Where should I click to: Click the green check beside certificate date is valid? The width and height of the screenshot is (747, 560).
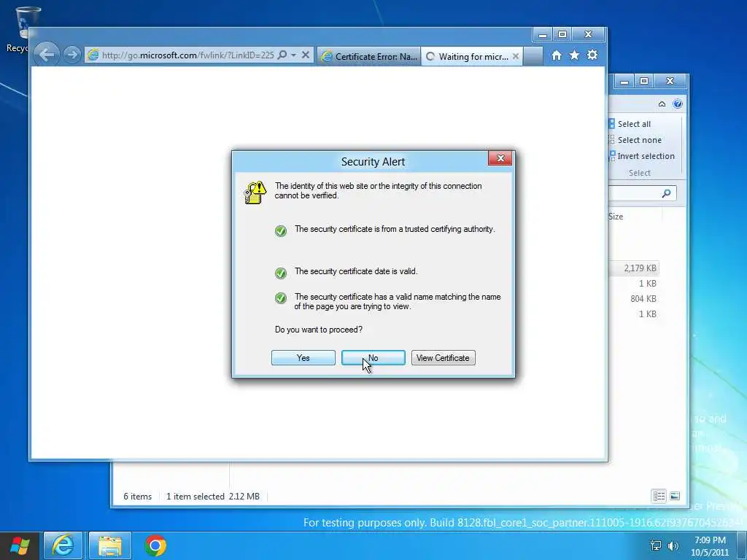(281, 273)
